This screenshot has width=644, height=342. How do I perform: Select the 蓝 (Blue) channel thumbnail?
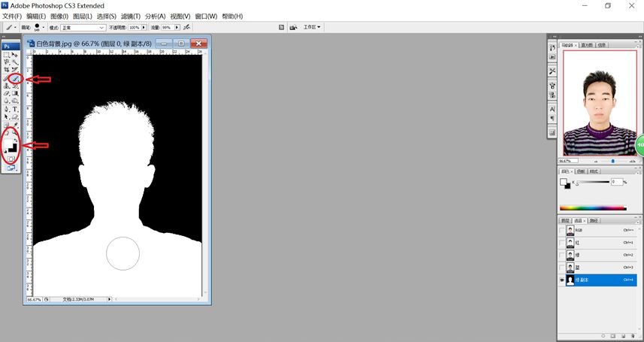pos(570,268)
